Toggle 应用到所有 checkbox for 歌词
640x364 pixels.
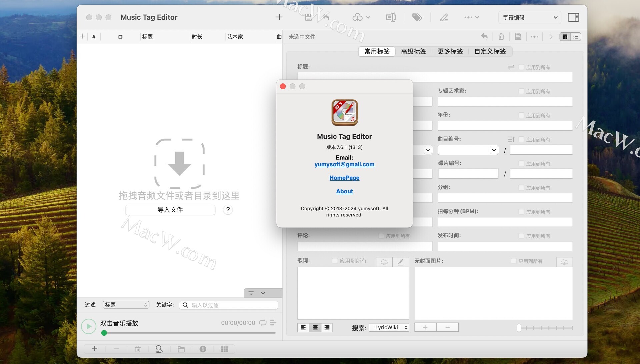[x=335, y=261]
